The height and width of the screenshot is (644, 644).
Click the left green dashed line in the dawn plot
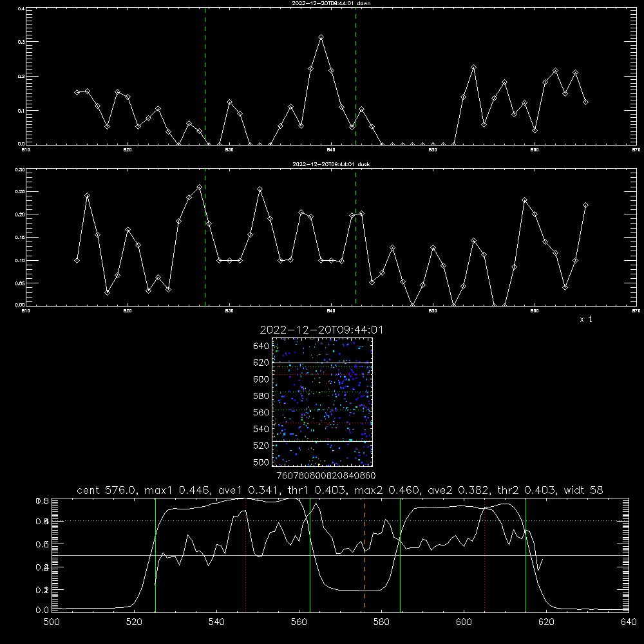click(205, 76)
